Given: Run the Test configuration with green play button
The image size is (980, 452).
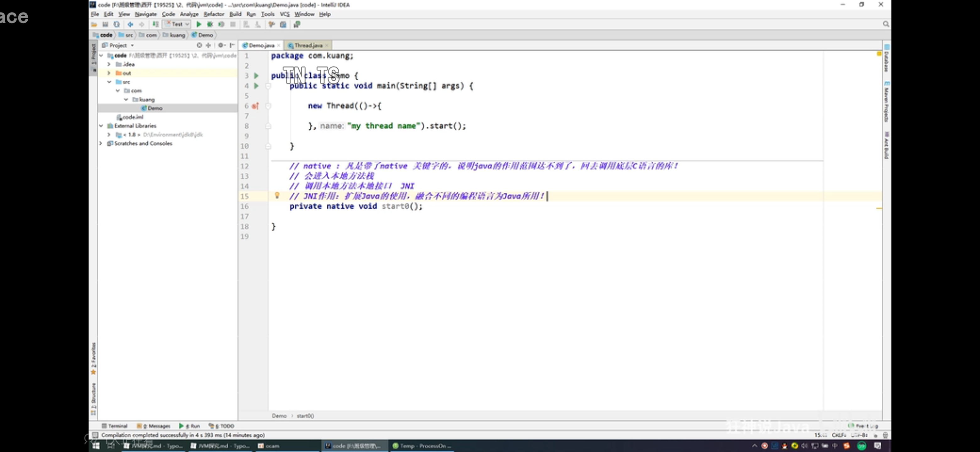Looking at the screenshot, I should [x=199, y=24].
